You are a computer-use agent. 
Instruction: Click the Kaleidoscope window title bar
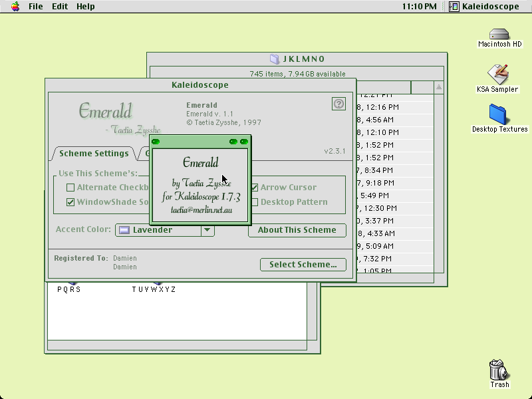[x=200, y=85]
